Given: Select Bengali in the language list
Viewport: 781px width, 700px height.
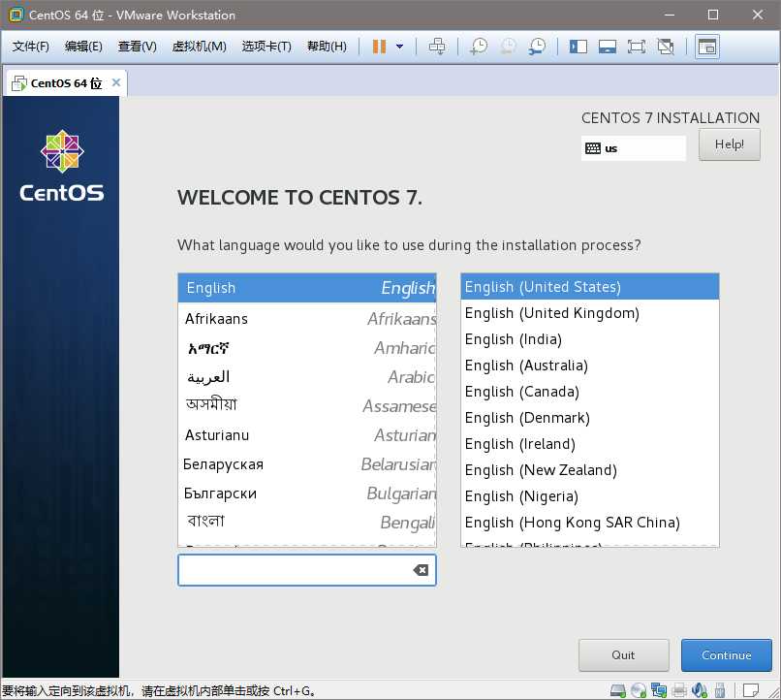Looking at the screenshot, I should (307, 523).
